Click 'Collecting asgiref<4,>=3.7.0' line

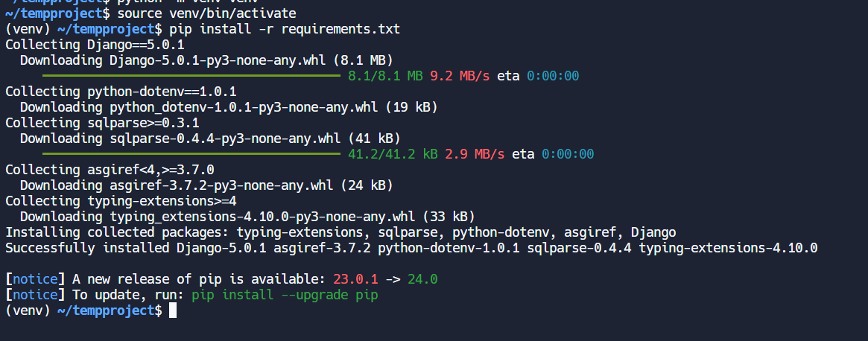[110, 170]
